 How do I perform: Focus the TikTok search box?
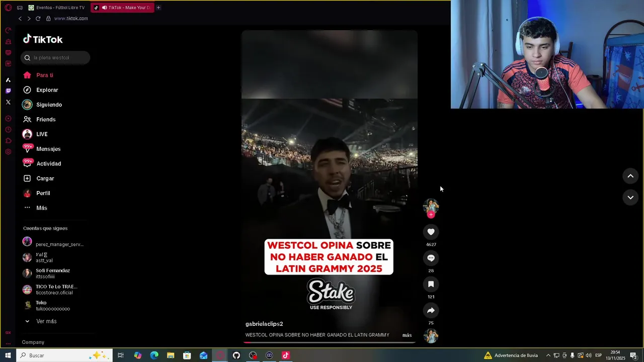coord(55,58)
